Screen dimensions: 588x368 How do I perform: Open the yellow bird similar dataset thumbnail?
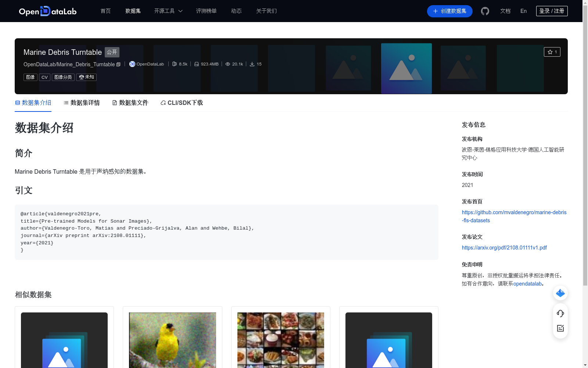172,340
